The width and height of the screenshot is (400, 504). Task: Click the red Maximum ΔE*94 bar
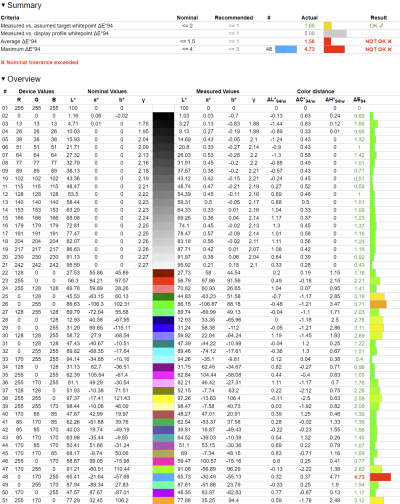334,49
